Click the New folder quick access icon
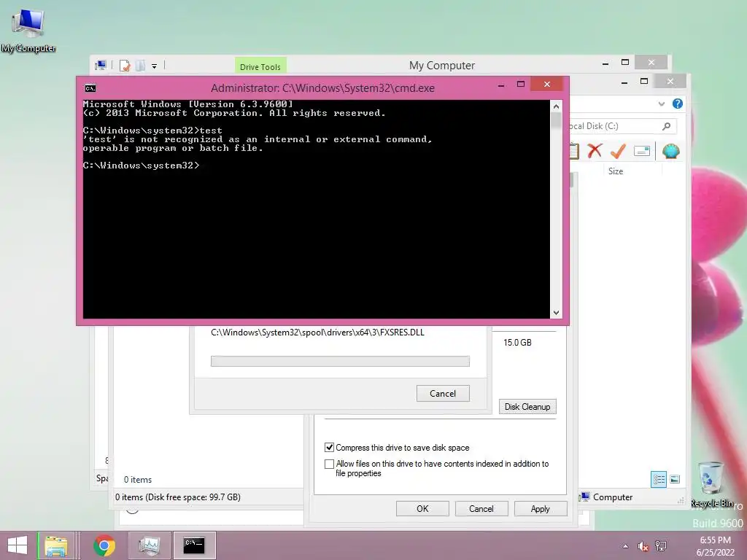This screenshot has height=560, width=747. pyautogui.click(x=140, y=65)
